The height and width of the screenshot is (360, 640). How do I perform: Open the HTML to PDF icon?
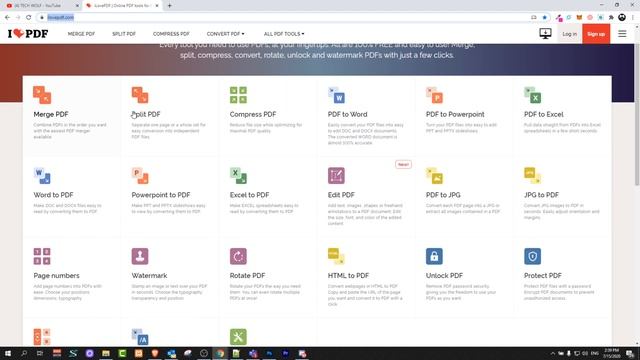pyautogui.click(x=336, y=256)
